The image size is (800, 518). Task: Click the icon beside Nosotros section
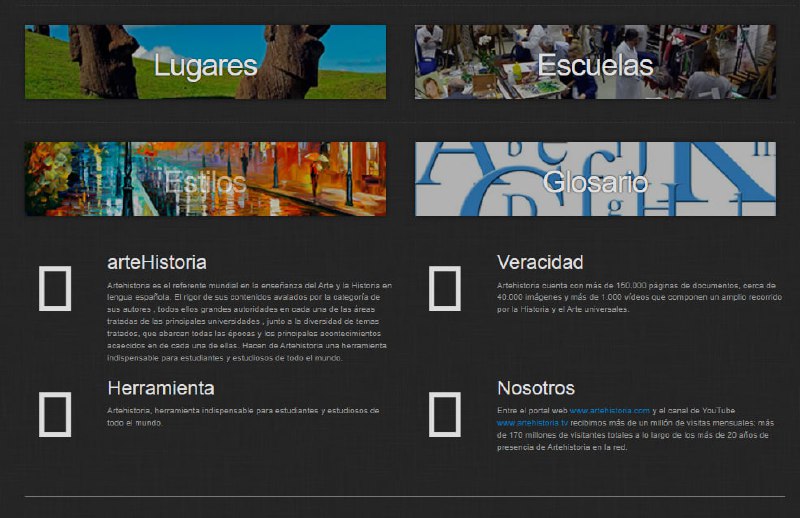pyautogui.click(x=444, y=414)
